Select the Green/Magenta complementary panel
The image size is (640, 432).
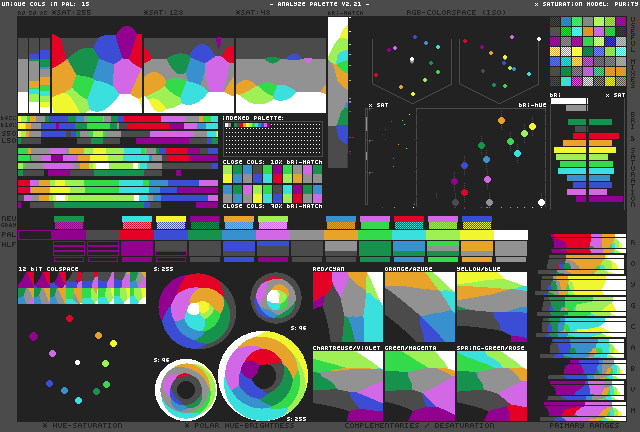[x=419, y=385]
